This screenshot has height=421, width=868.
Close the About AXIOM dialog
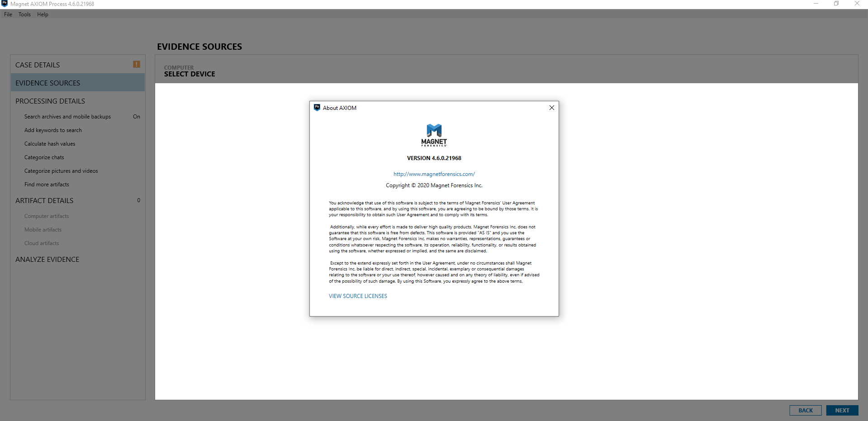point(551,108)
